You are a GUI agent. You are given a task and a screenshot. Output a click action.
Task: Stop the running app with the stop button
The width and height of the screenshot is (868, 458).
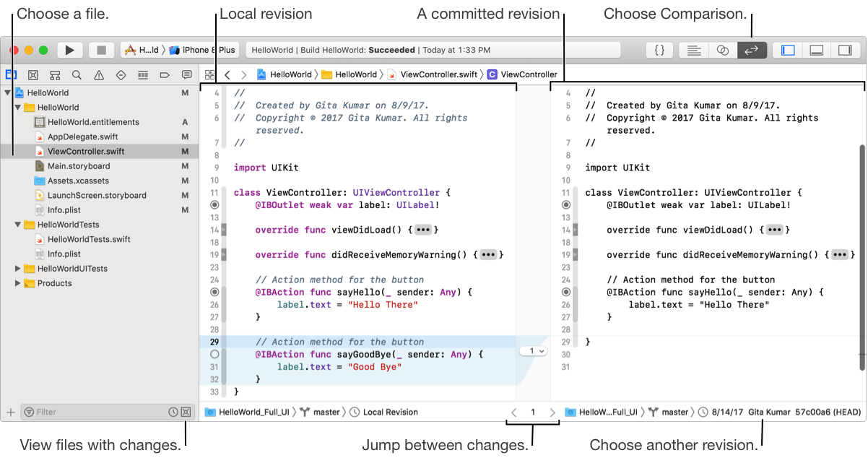[102, 50]
